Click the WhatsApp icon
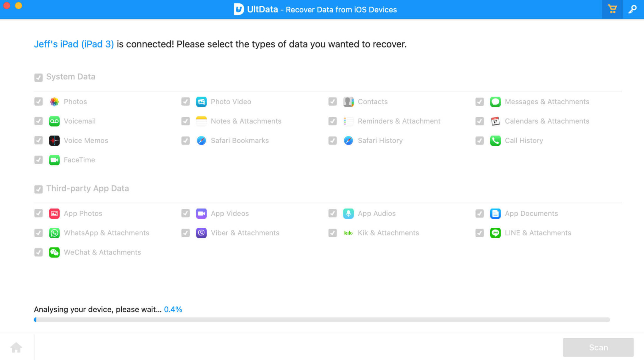This screenshot has height=360, width=644. pos(54,233)
